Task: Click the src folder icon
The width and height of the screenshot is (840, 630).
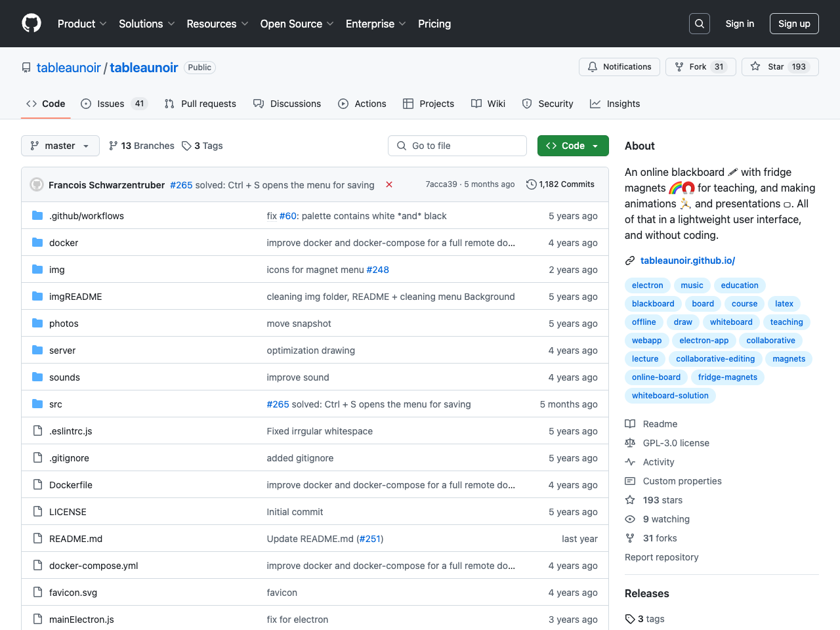Action: [x=37, y=404]
